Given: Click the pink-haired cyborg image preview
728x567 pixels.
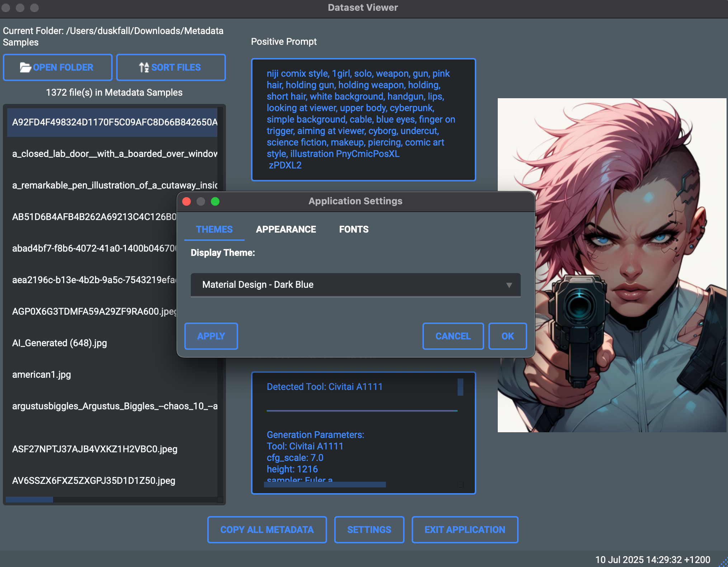Looking at the screenshot, I should 612,265.
